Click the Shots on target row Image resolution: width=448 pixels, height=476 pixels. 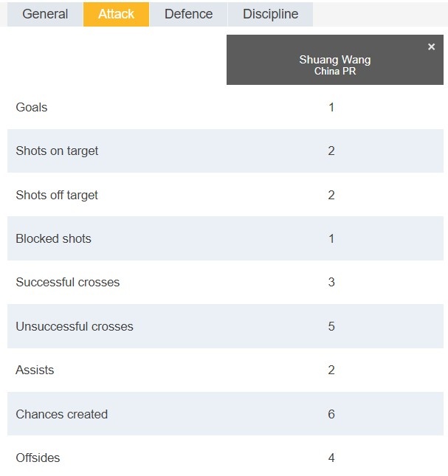point(225,151)
